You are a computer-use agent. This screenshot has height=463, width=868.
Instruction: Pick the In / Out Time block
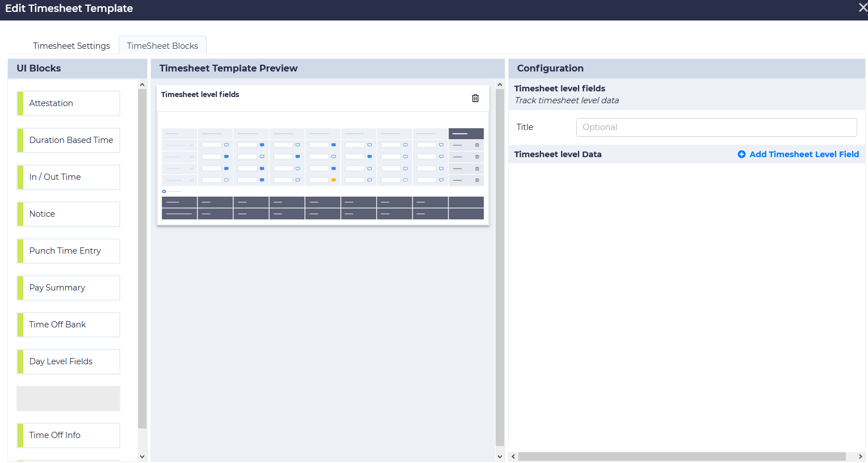tap(69, 177)
